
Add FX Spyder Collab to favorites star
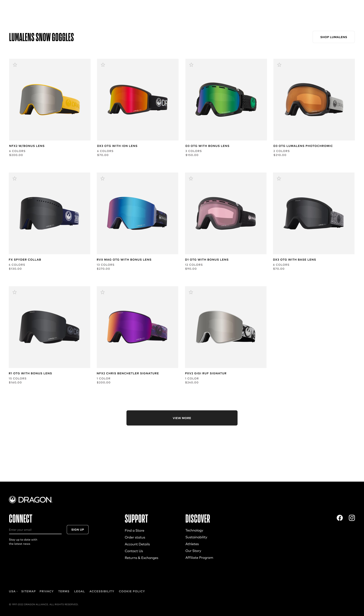[15, 179]
